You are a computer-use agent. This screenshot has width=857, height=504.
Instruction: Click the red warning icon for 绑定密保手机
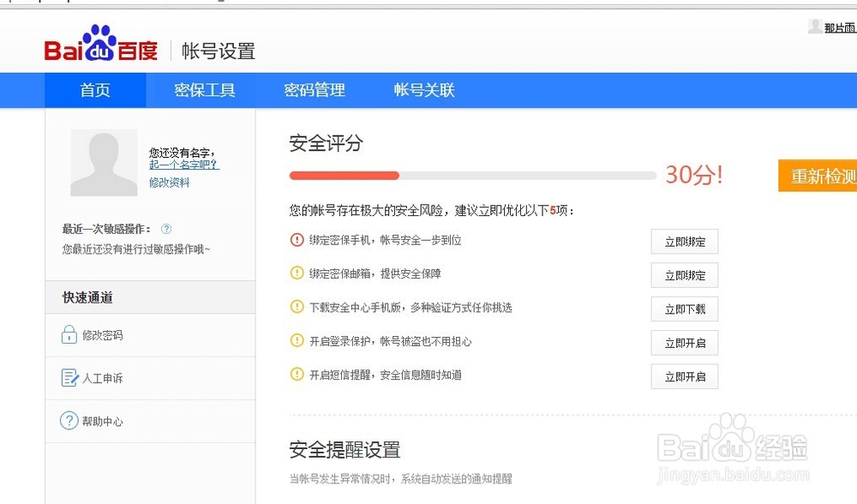[297, 240]
